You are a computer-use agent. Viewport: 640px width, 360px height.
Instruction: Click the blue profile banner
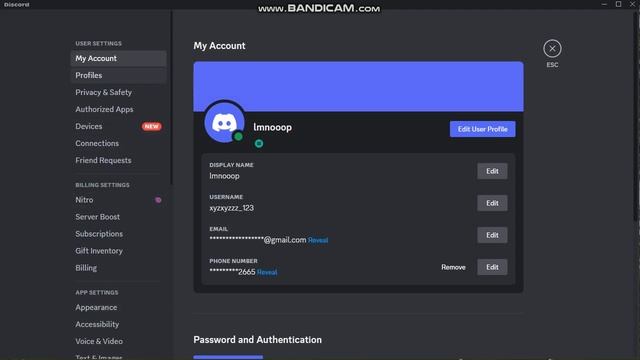358,87
